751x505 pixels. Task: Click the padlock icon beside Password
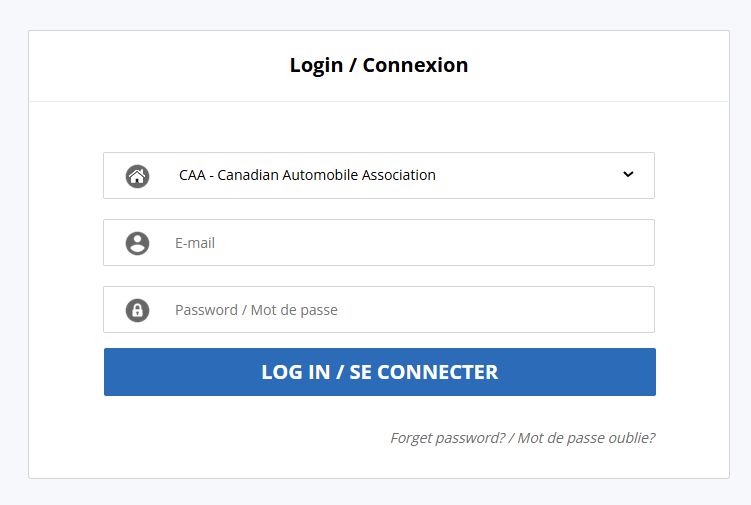[x=137, y=310]
